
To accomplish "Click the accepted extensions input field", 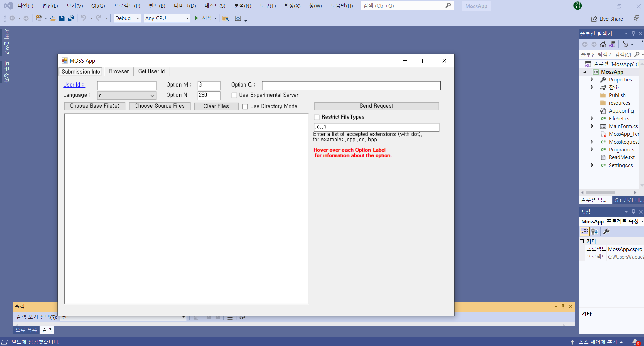I will 377,127.
